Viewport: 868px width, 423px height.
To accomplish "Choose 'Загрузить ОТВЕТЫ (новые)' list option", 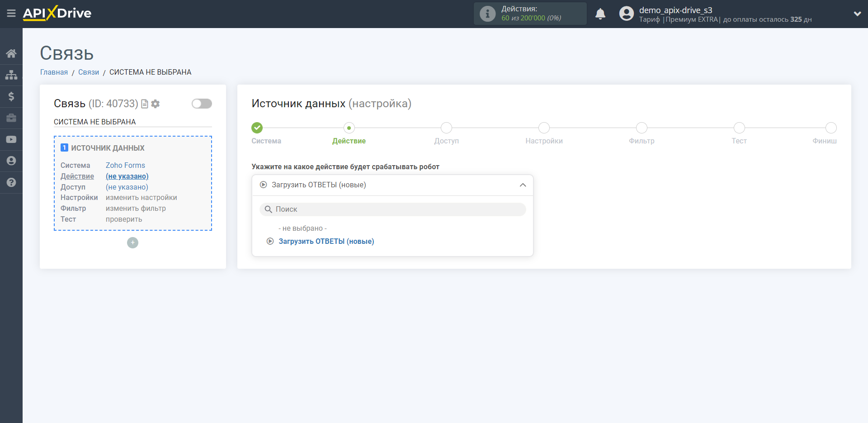I will (x=326, y=242).
